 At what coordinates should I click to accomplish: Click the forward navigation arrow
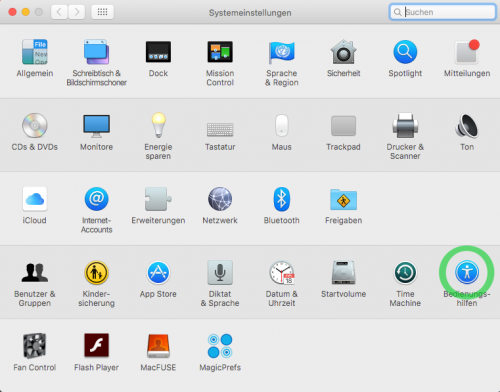pyautogui.click(x=77, y=12)
